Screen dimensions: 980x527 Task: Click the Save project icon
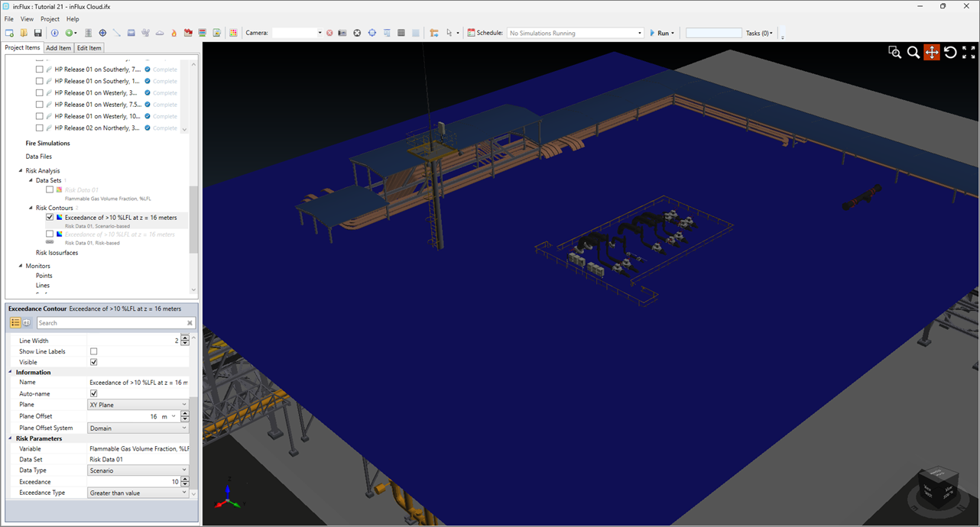[37, 33]
